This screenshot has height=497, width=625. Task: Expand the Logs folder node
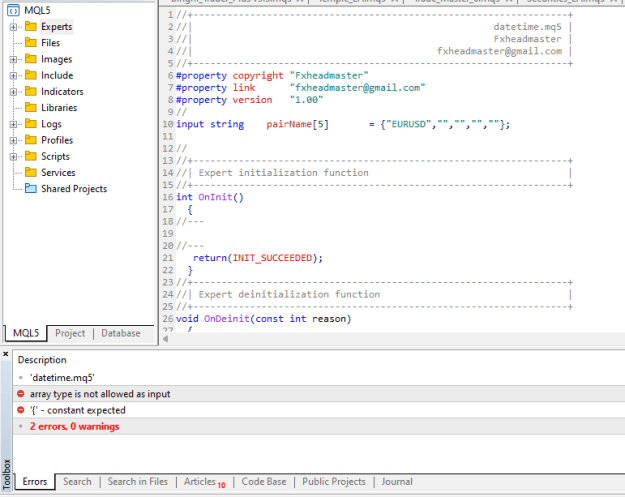(x=13, y=124)
